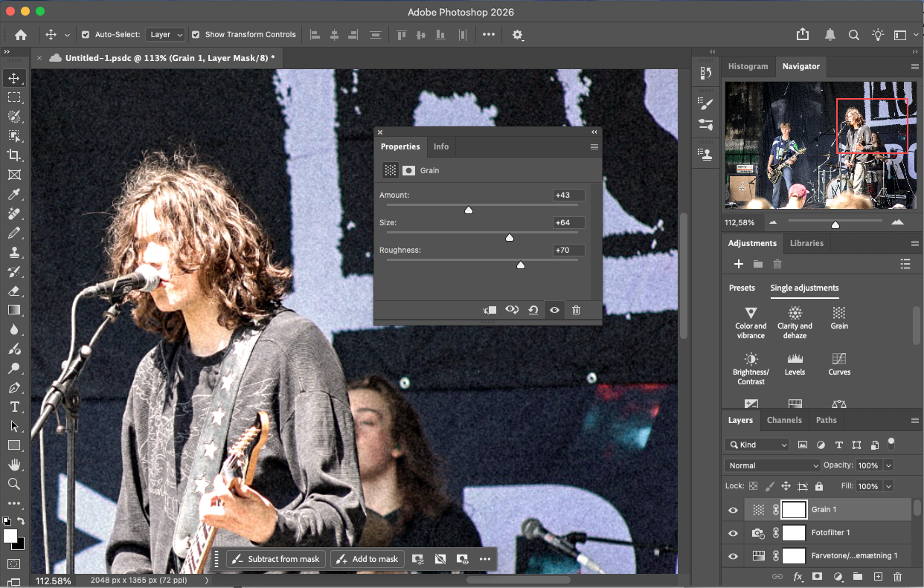The image size is (924, 588).
Task: Select the Eyedropper tool
Action: point(14,194)
